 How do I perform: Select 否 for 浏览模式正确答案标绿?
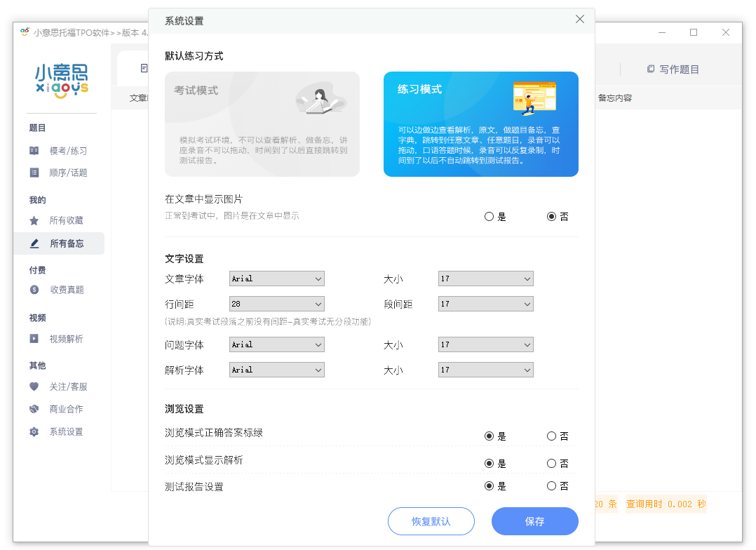(551, 436)
